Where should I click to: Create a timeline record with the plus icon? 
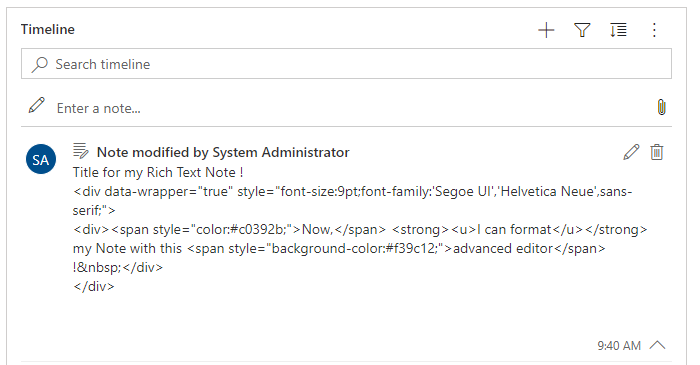click(546, 30)
